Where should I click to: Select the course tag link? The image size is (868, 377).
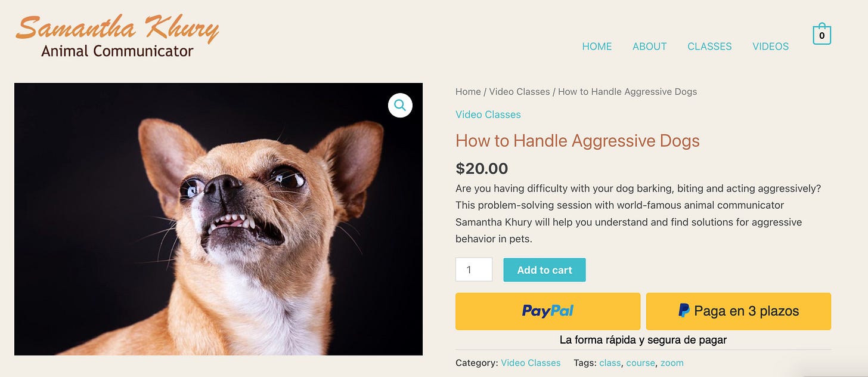[x=640, y=363]
